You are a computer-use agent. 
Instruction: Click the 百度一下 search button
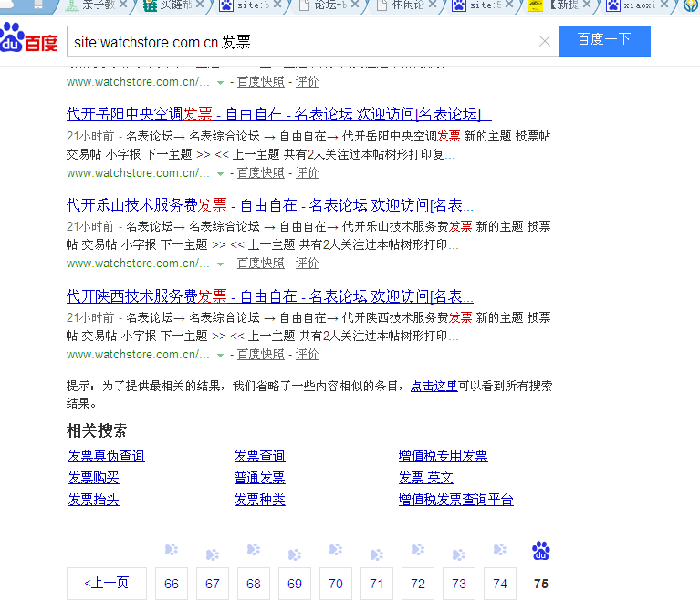coord(604,41)
